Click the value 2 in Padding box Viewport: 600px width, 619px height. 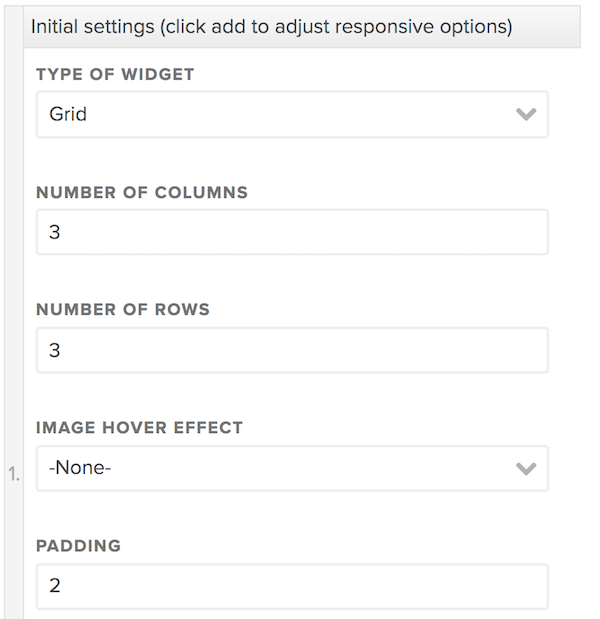click(x=55, y=586)
